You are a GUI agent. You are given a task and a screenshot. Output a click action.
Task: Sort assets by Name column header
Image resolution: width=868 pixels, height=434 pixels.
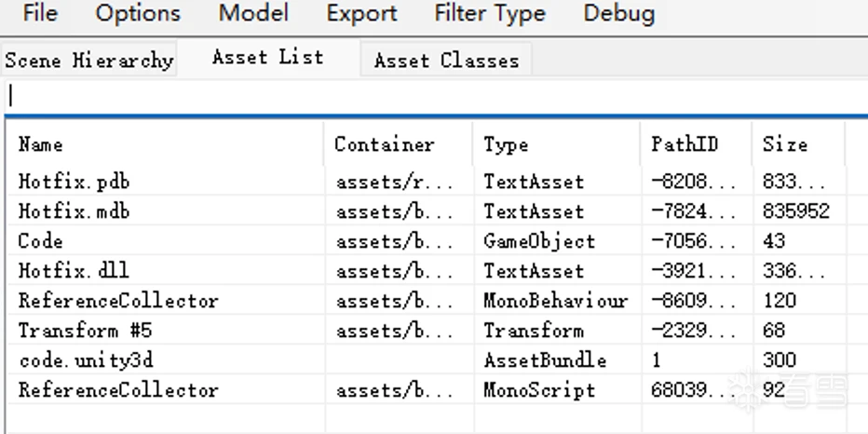[165, 144]
